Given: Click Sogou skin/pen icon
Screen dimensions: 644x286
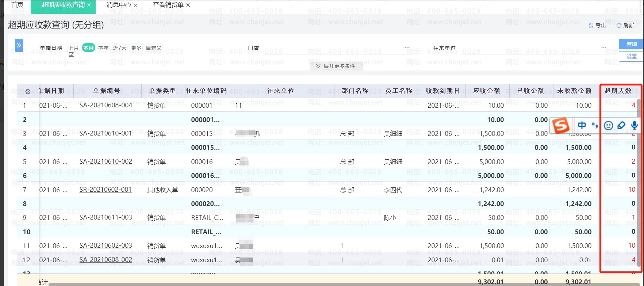Looking at the screenshot, I should point(621,126).
